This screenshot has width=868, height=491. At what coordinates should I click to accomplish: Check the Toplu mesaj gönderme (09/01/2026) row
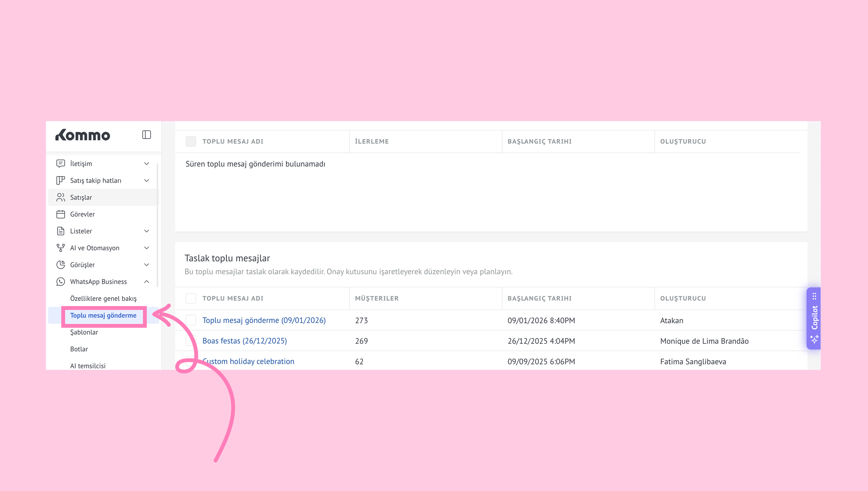191,320
